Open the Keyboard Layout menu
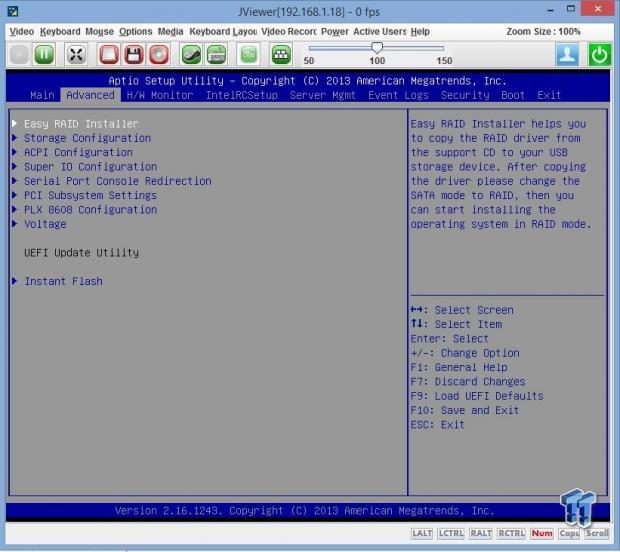 [x=223, y=31]
